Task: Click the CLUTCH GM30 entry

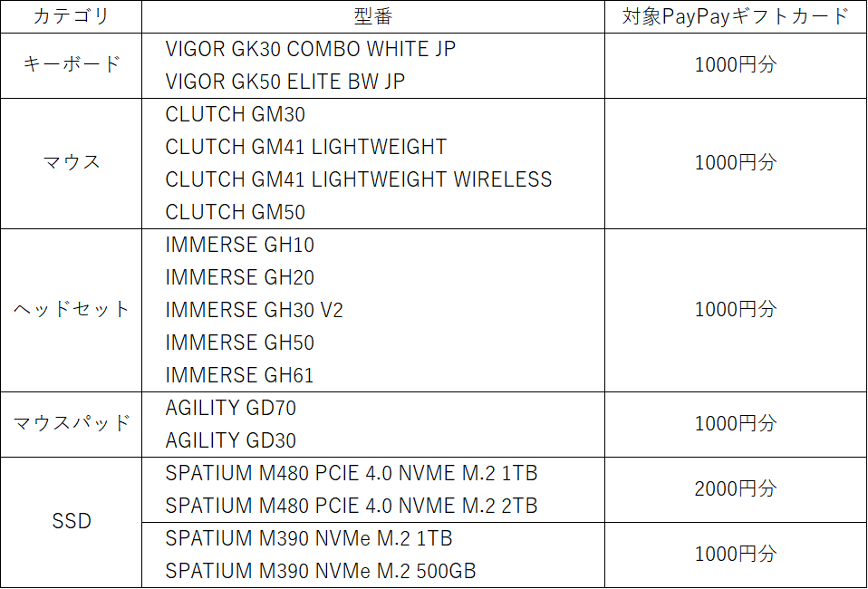Action: (x=235, y=114)
